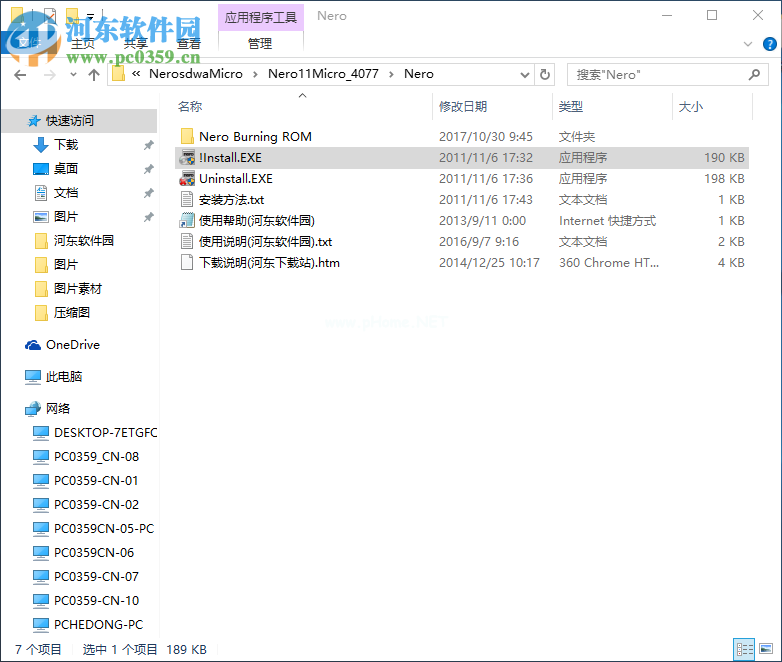Select 使用说明(河东软件园).txt file icon

[187, 241]
